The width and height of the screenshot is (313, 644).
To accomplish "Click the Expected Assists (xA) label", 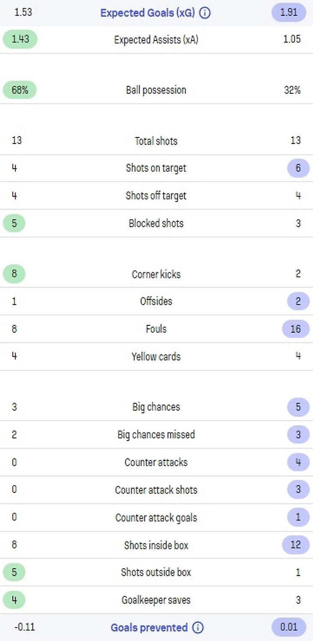I will (x=156, y=40).
